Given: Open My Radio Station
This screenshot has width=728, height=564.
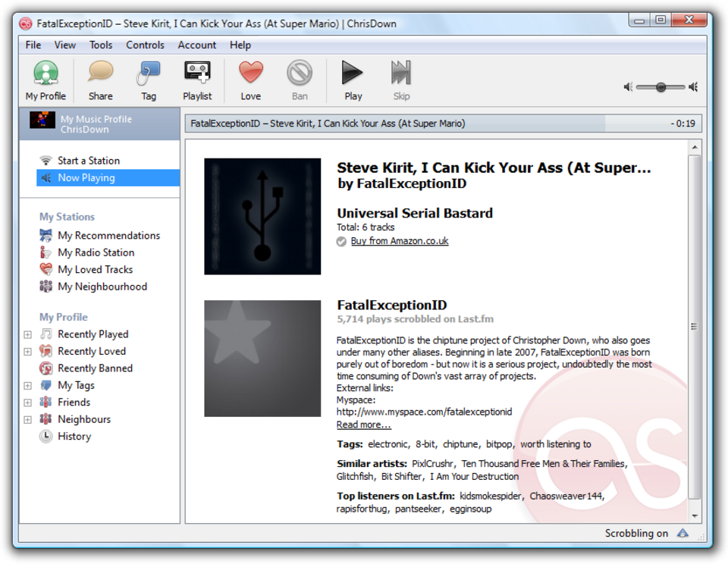Looking at the screenshot, I should (x=96, y=252).
